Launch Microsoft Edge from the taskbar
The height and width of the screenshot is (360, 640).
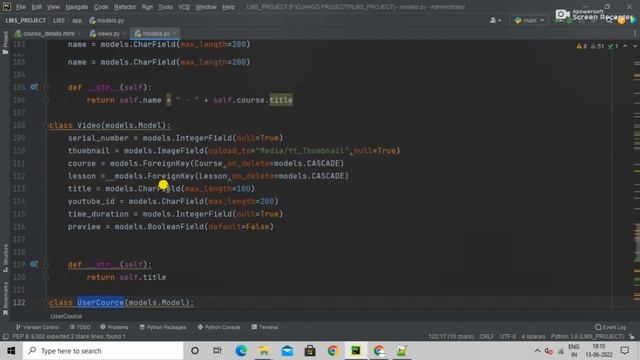coord(241,351)
